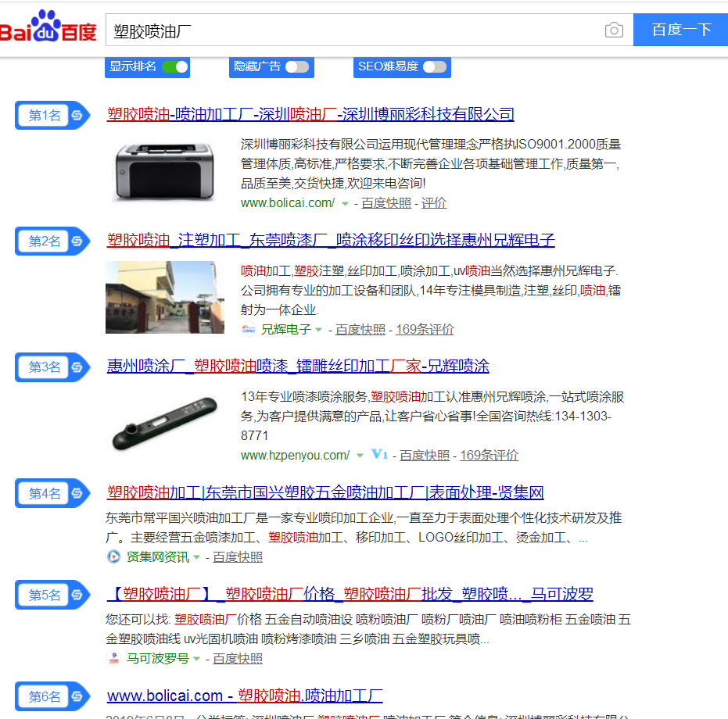
Task: Click www.bolicai.com/ green URL
Action: click(288, 203)
